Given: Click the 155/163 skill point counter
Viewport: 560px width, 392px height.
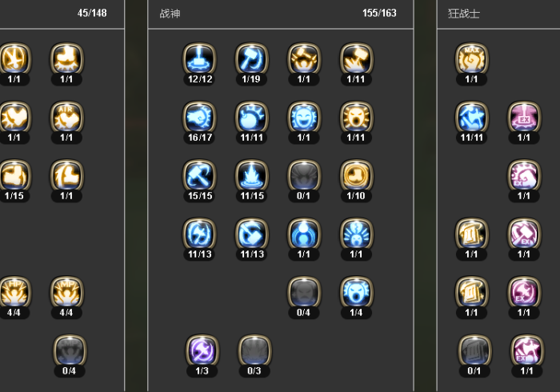Looking at the screenshot, I should (x=379, y=14).
